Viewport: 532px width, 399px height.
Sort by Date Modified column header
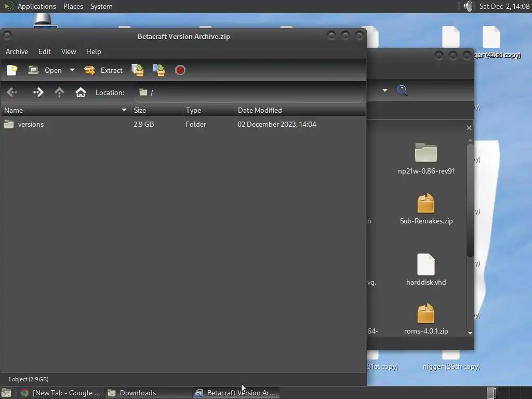point(300,110)
